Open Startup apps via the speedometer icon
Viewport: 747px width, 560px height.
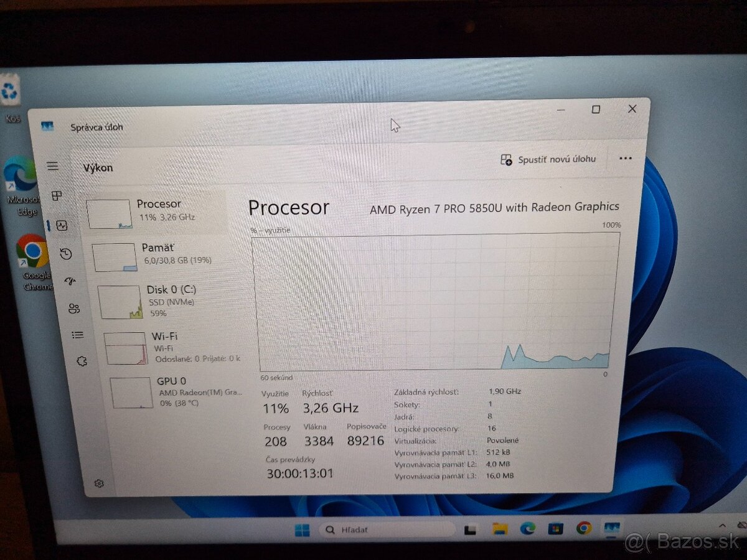pyautogui.click(x=70, y=281)
